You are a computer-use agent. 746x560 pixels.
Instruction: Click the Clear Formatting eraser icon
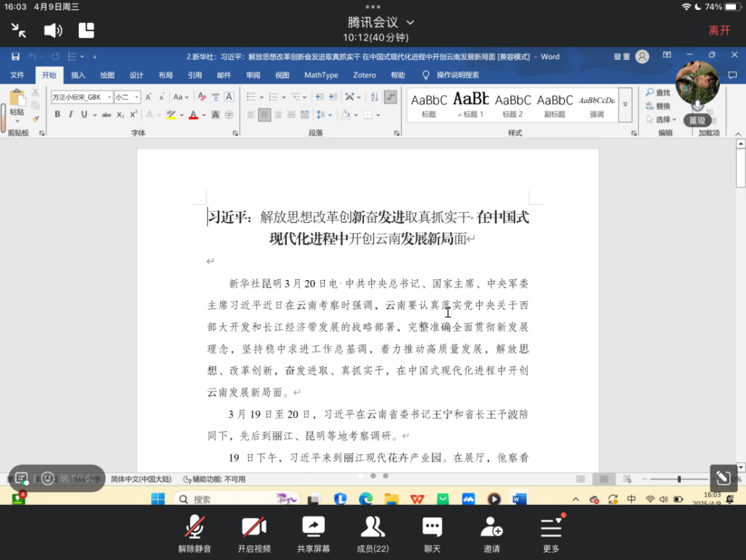coord(202,97)
